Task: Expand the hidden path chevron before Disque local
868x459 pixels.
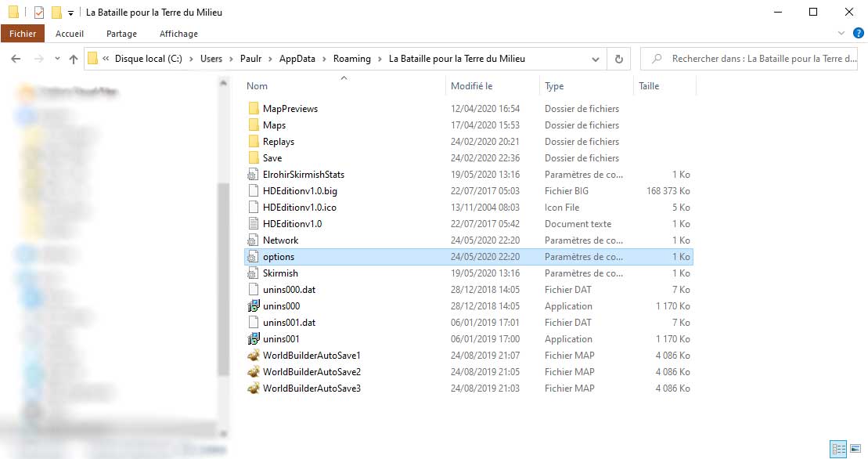Action: click(x=106, y=59)
